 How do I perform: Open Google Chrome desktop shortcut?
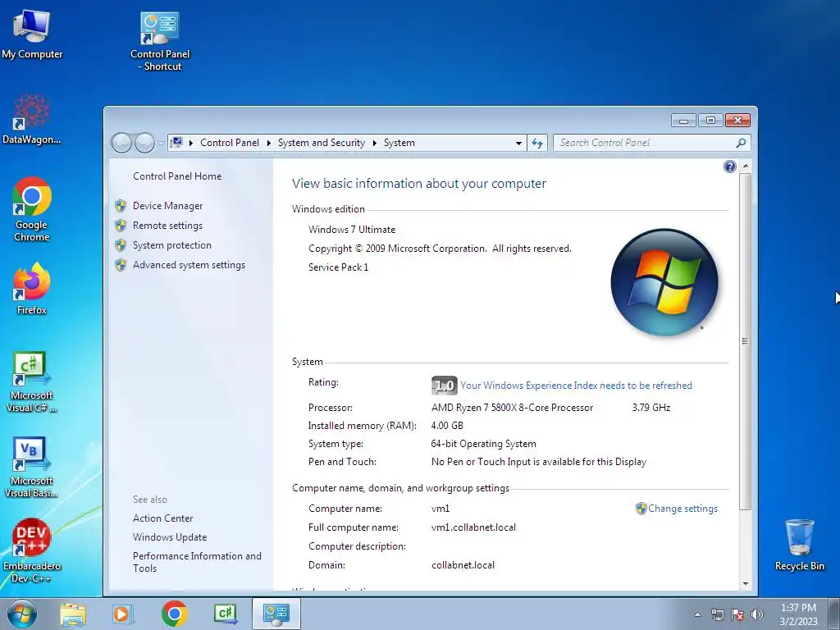tap(32, 209)
